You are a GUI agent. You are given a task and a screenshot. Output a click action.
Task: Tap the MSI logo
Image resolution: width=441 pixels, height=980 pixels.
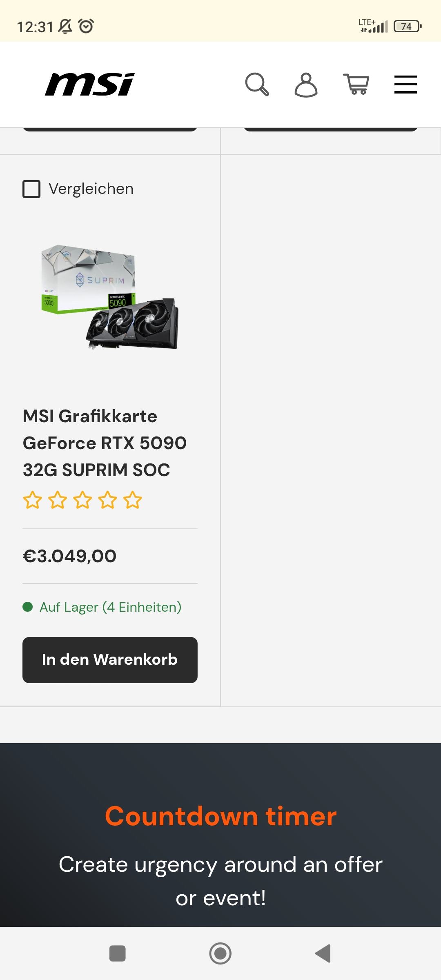[90, 85]
